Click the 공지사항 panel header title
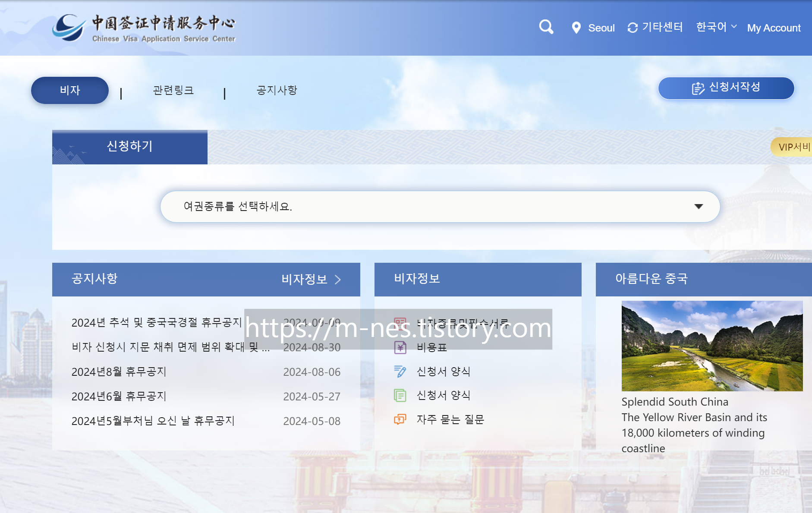 (94, 279)
